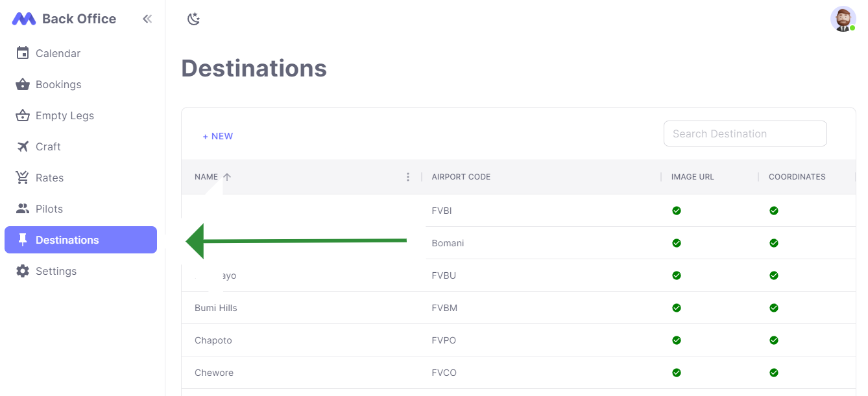Viewport: 868px width, 396px height.
Task: Open the column options three-dot menu
Action: 408,176
